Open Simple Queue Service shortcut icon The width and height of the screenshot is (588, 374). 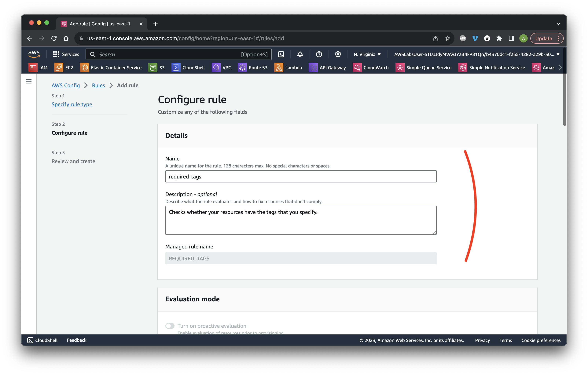[x=400, y=68]
